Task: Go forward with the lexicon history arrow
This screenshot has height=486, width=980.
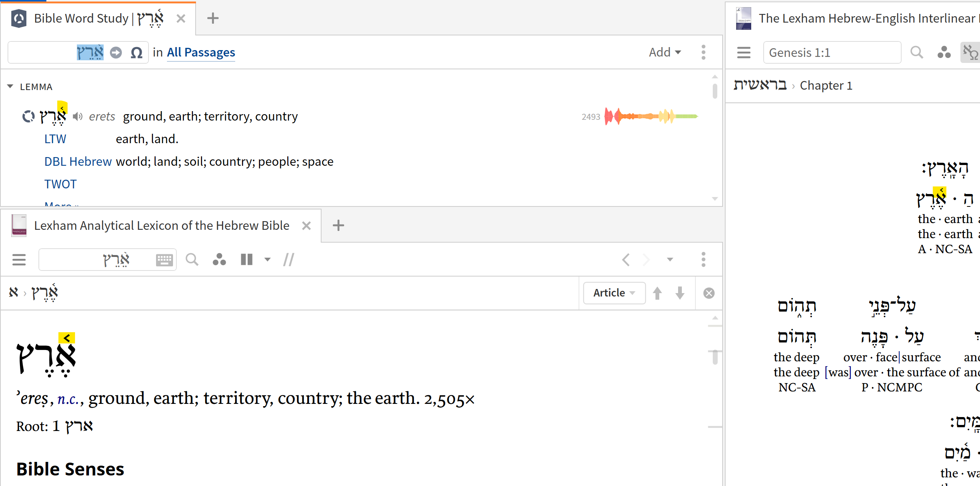Action: (646, 260)
